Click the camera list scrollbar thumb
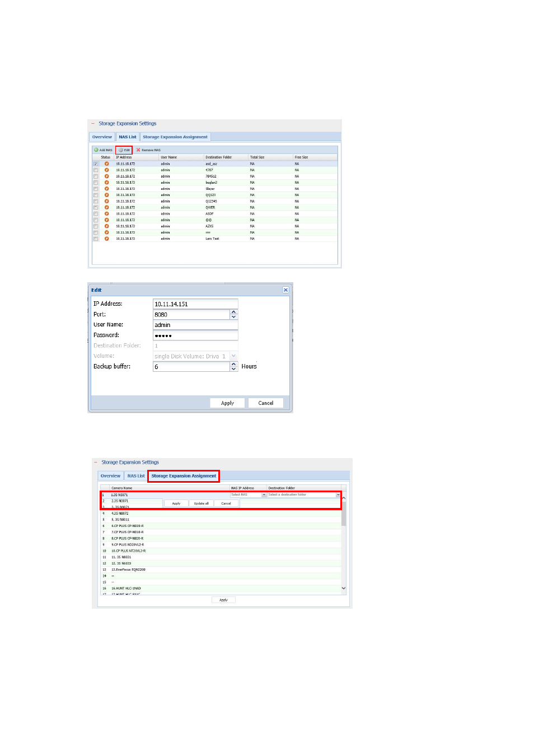534x756 pixels. [344, 512]
